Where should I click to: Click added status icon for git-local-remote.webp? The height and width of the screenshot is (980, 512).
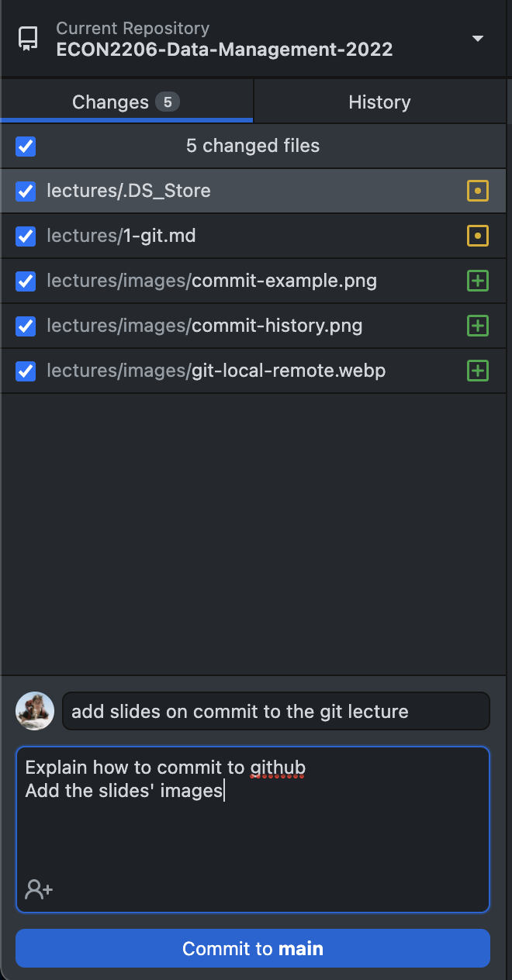coord(478,371)
